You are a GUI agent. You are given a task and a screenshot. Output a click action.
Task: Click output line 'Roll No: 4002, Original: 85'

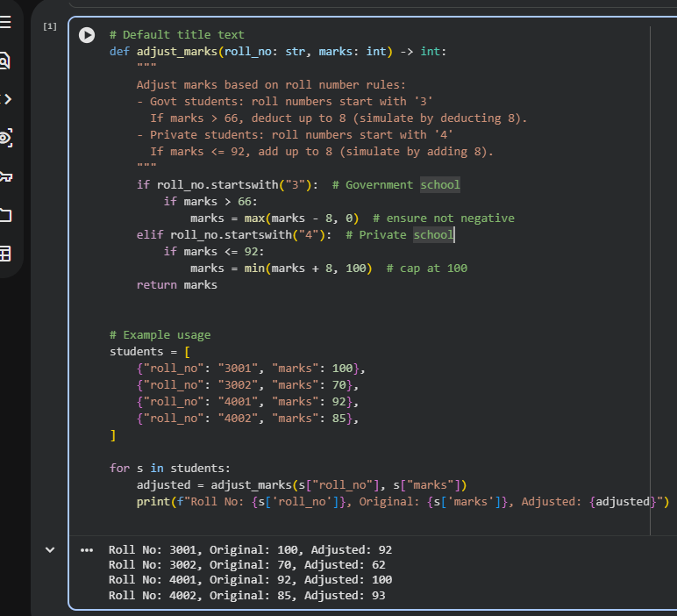coord(247,596)
